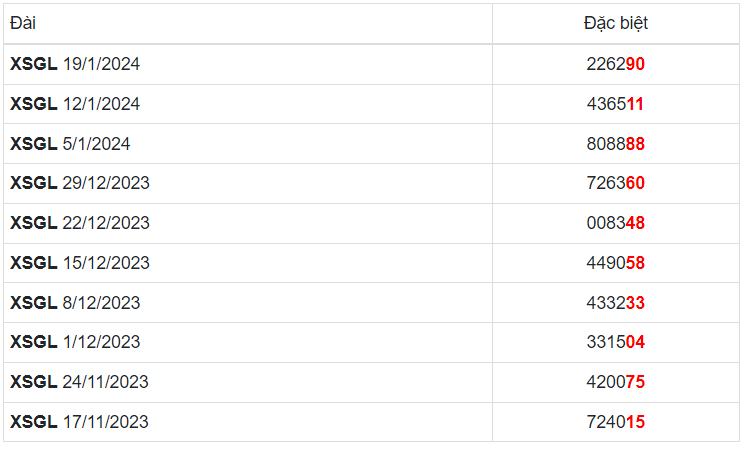Click the Đài column header
Viewport: 745px width, 449px height.
(23, 23)
